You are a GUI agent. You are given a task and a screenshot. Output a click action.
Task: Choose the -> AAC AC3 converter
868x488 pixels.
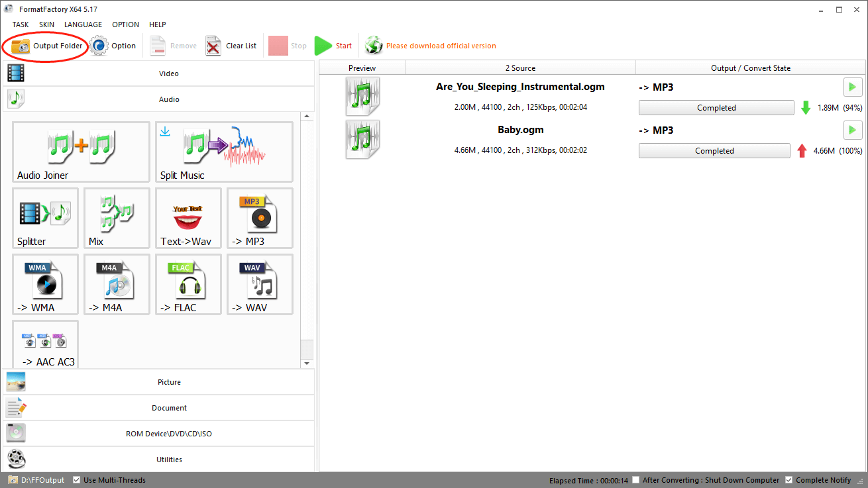click(45, 344)
